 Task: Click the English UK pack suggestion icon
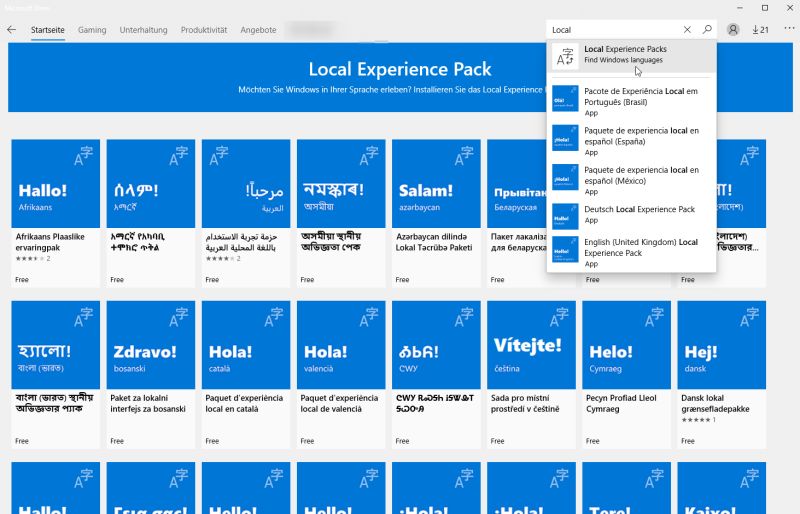[x=565, y=249]
